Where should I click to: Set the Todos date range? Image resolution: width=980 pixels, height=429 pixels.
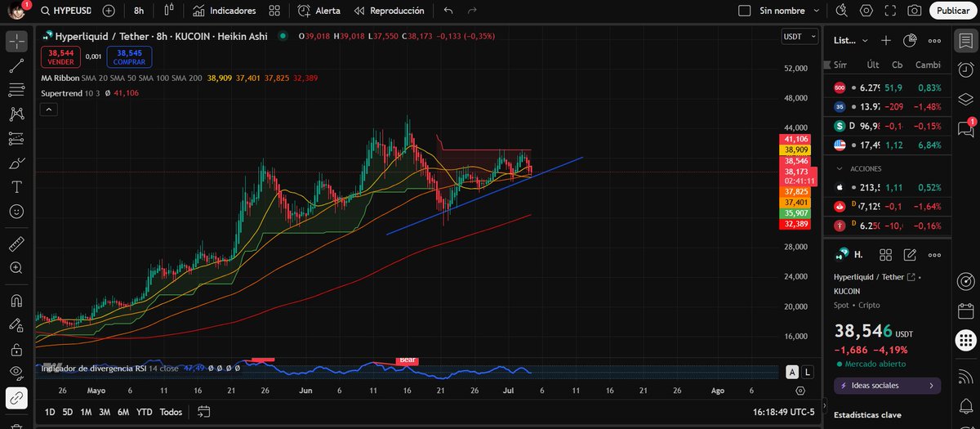coord(171,412)
